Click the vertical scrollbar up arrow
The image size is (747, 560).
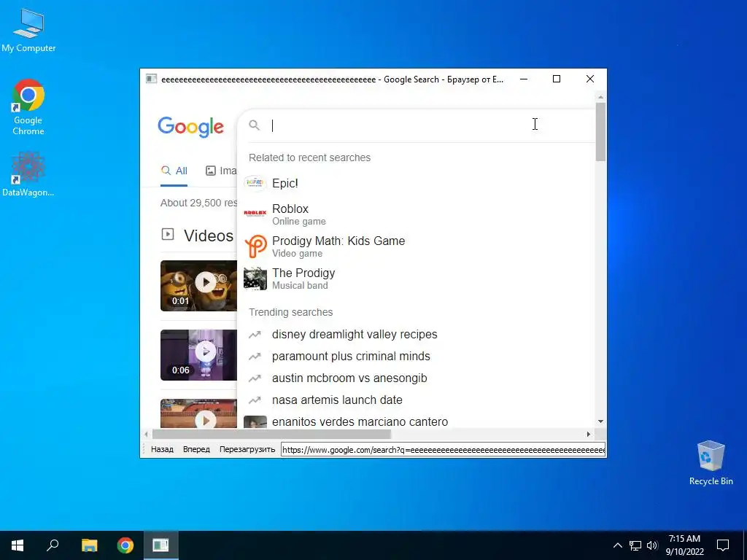tap(601, 97)
